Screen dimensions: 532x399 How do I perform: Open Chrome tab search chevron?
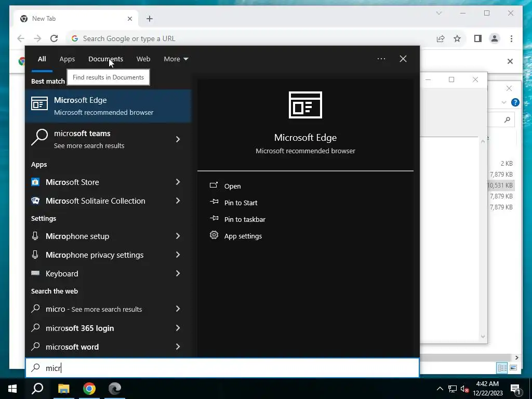pyautogui.click(x=438, y=13)
